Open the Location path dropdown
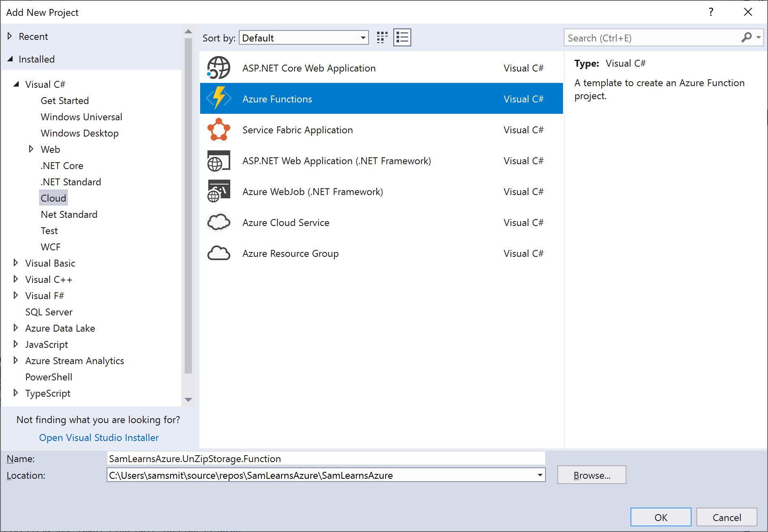 tap(540, 475)
